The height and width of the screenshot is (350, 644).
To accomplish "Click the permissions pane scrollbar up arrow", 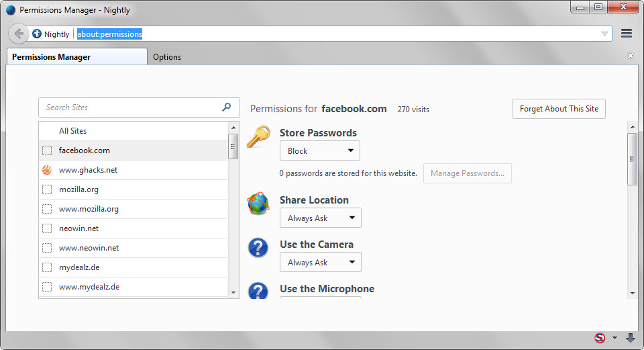I will pos(633,127).
